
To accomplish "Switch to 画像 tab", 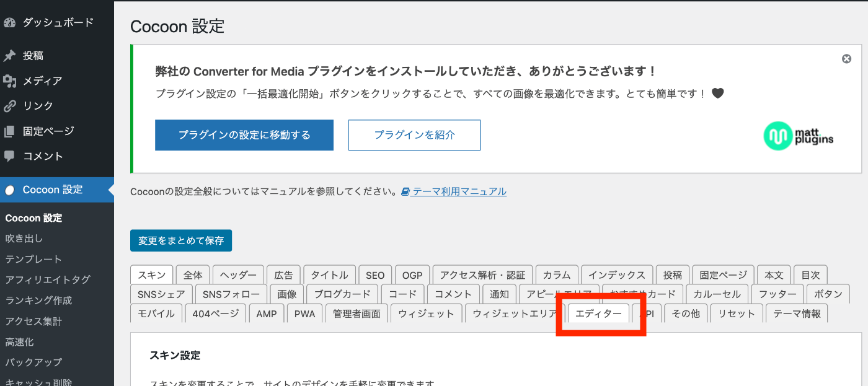I will (x=287, y=294).
